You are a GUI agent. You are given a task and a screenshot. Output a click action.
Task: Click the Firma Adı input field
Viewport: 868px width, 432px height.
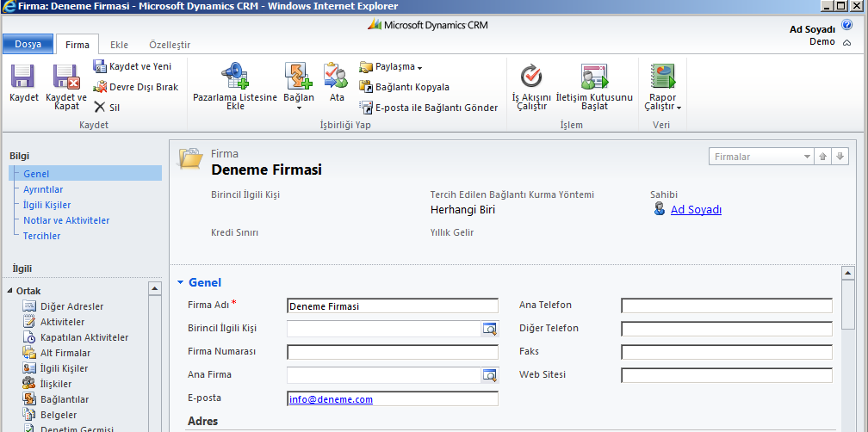click(393, 305)
